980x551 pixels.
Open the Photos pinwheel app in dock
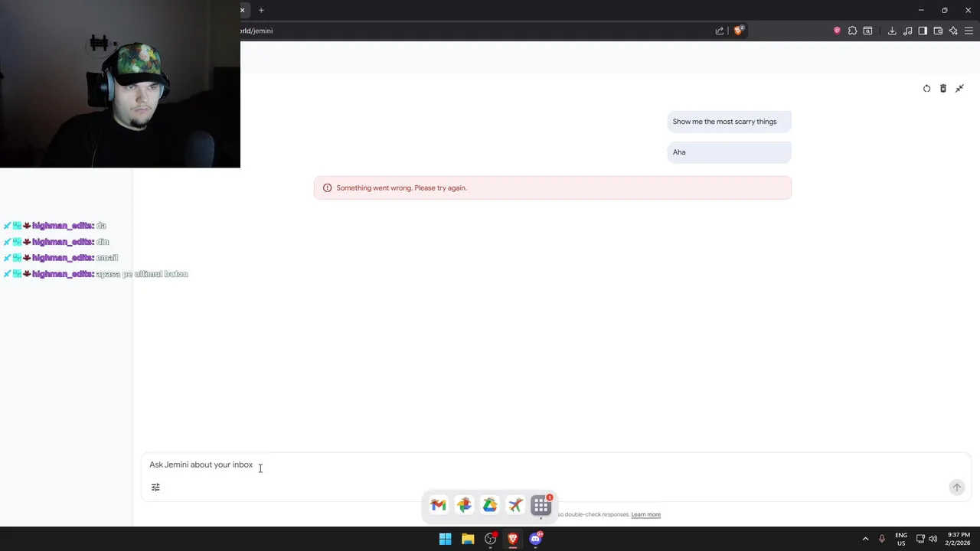click(464, 505)
